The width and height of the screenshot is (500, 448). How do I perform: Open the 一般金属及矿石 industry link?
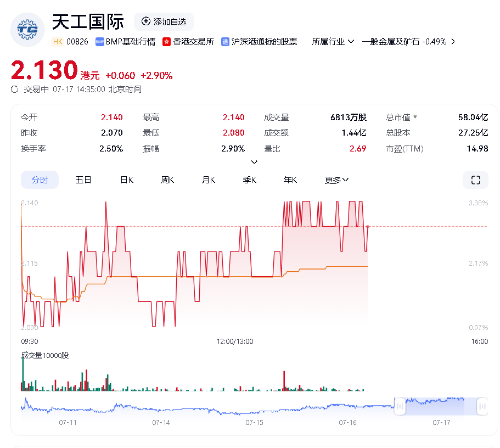390,42
